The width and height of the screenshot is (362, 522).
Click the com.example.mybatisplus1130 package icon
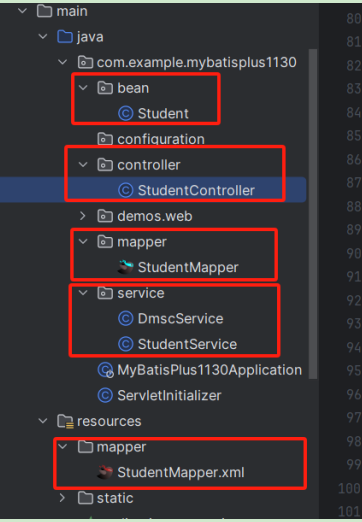(85, 62)
